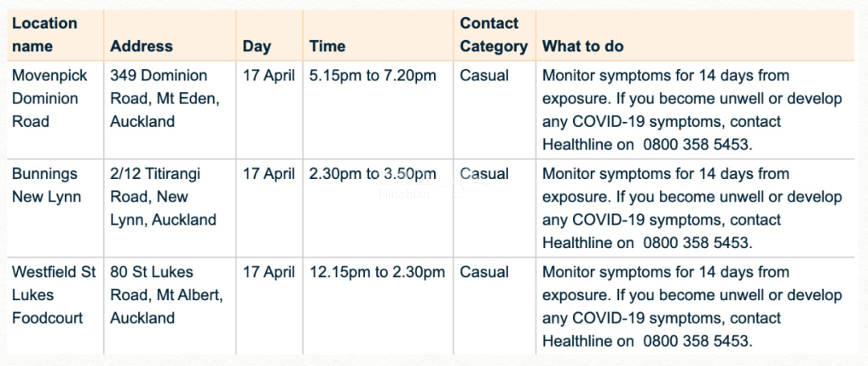The height and width of the screenshot is (366, 868).
Task: Select the Bunnings New Lynn location cell
Action: [x=46, y=185]
